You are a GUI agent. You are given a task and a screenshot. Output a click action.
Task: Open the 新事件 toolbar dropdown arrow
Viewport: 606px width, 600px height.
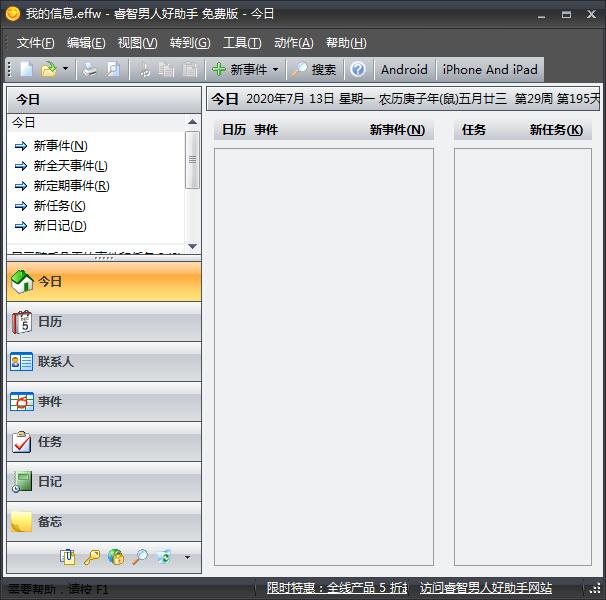coord(276,70)
